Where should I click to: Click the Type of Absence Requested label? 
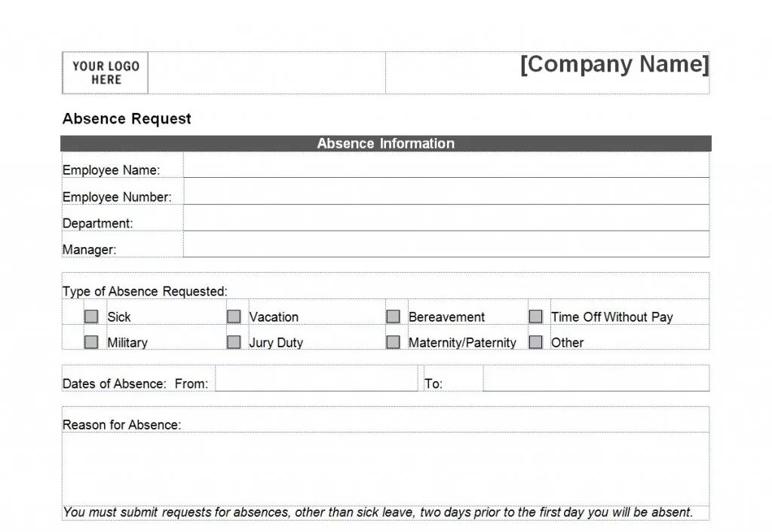point(145,292)
